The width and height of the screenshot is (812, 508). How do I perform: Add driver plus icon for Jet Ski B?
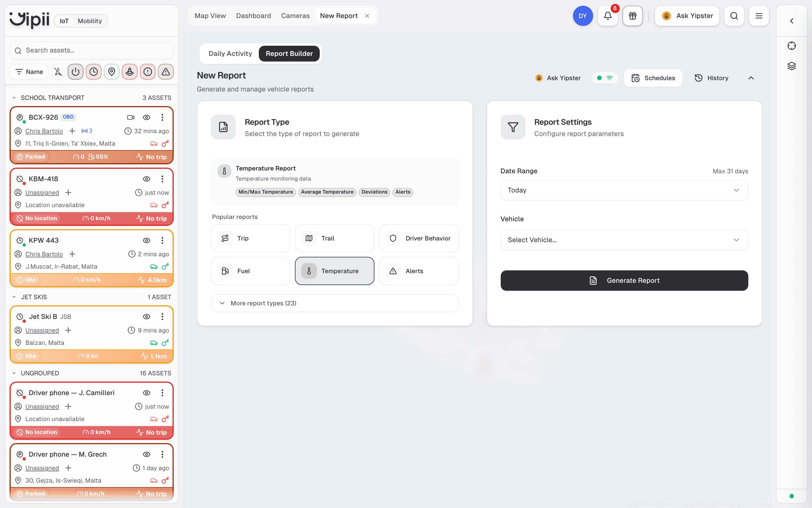pos(68,330)
